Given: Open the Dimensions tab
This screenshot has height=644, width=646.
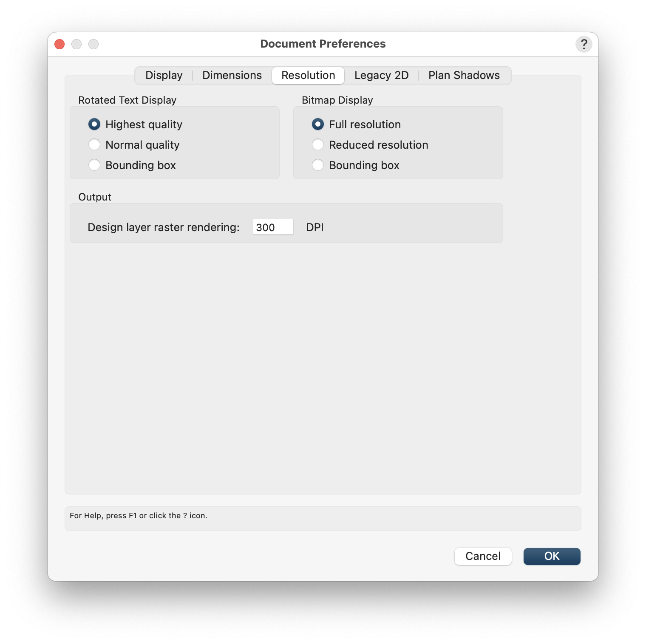Looking at the screenshot, I should pyautogui.click(x=232, y=75).
